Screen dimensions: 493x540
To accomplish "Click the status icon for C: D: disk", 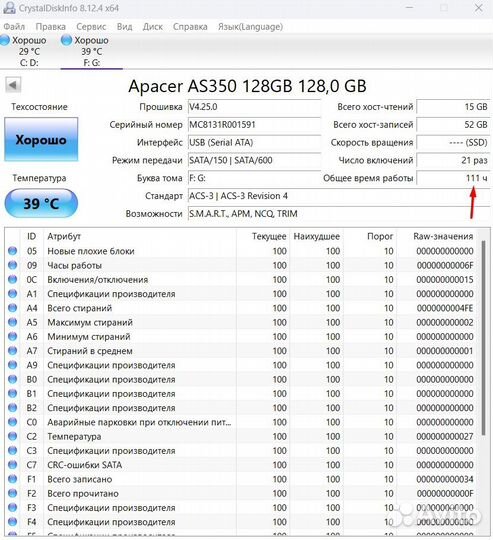I will 5,40.
